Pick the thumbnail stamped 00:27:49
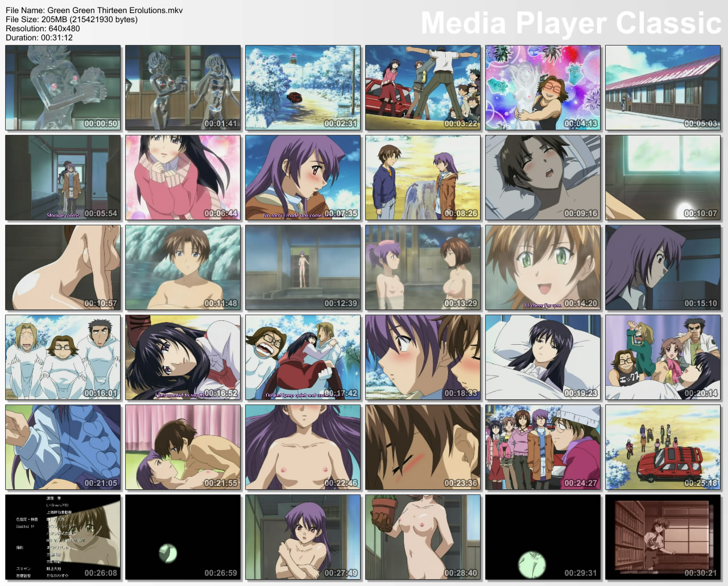The height and width of the screenshot is (586, 728). pyautogui.click(x=303, y=537)
